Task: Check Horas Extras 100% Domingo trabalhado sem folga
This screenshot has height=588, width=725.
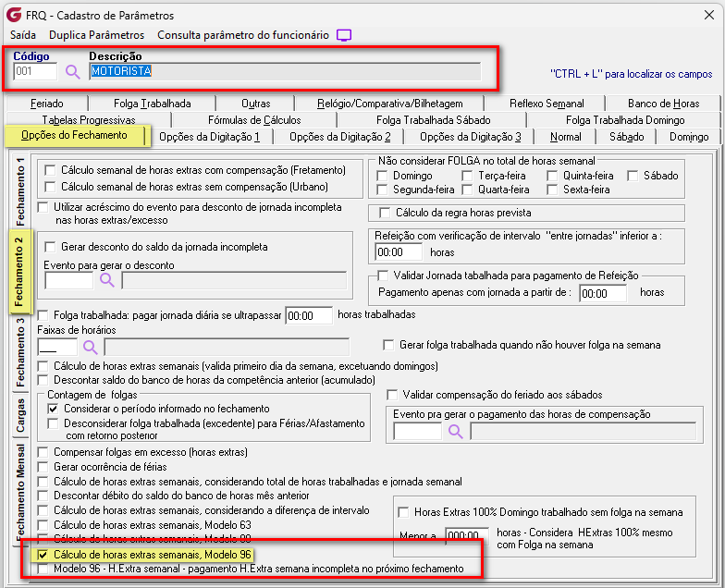Action: [x=403, y=512]
